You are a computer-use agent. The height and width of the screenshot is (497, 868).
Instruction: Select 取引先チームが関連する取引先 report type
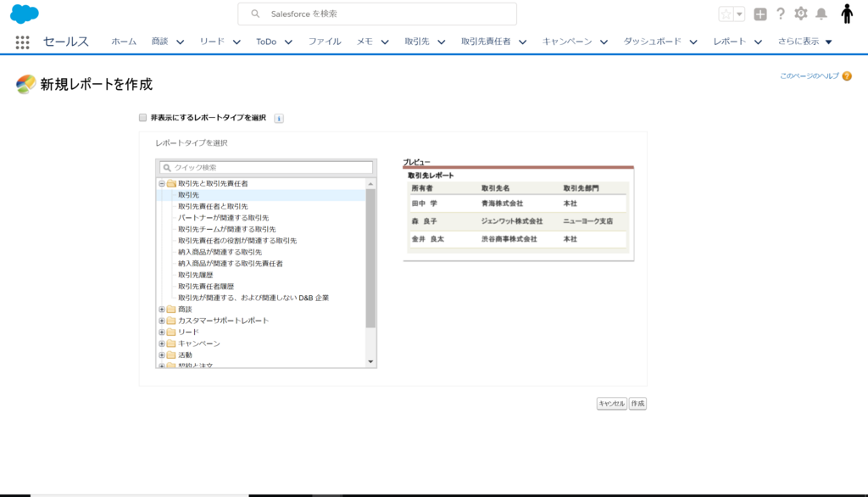click(x=226, y=229)
